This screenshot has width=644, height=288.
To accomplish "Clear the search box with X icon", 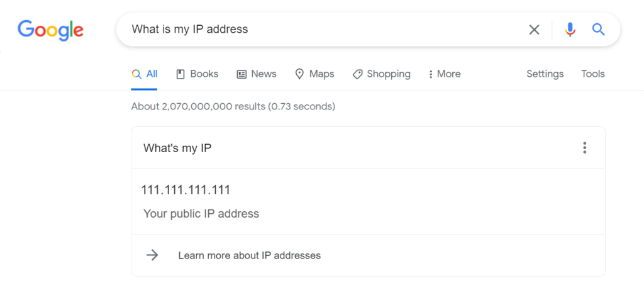I will pos(534,30).
